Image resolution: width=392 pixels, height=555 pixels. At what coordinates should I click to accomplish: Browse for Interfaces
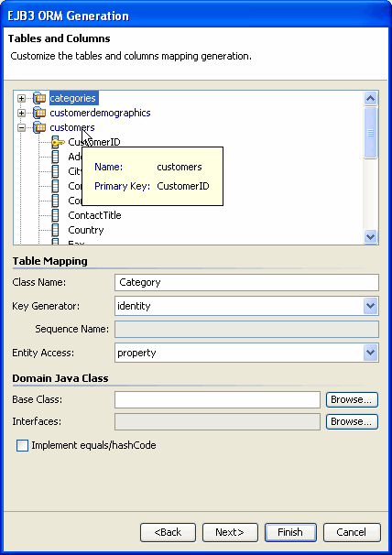[352, 421]
